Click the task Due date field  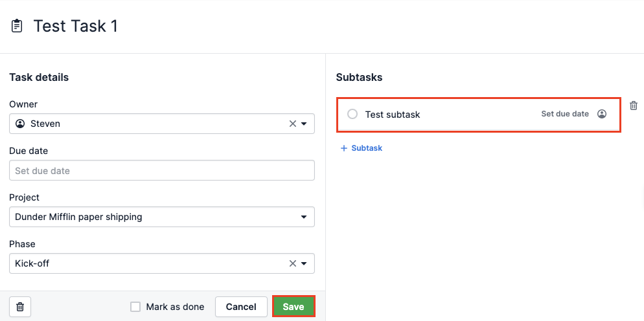pyautogui.click(x=162, y=170)
